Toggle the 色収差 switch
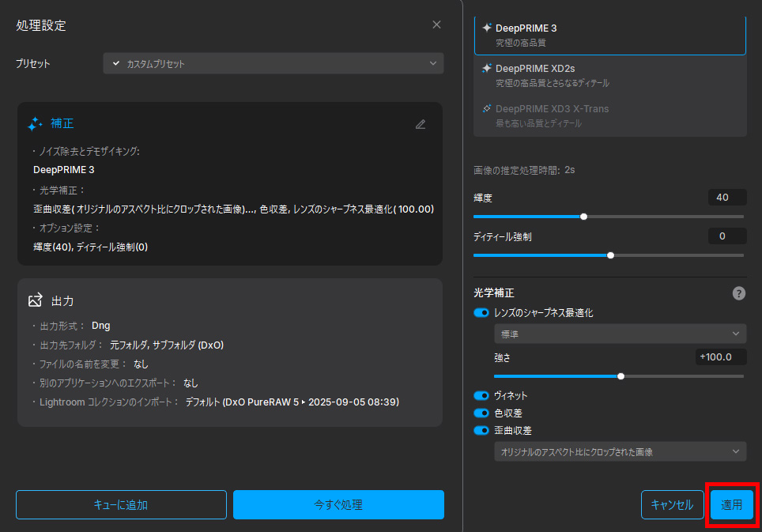Screen dimensions: 762x532 tap(481, 413)
